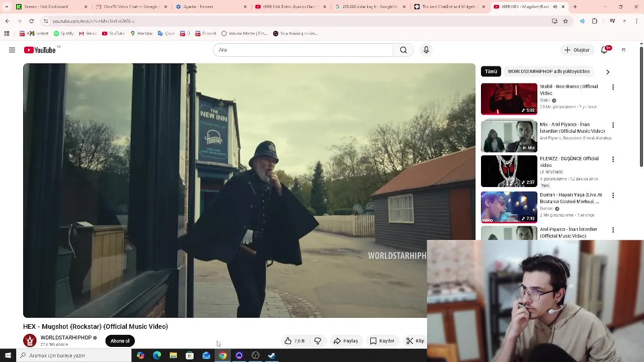Screen dimensions: 644x362
Task: Open browser extensions puzzle icon
Action: coord(595,21)
